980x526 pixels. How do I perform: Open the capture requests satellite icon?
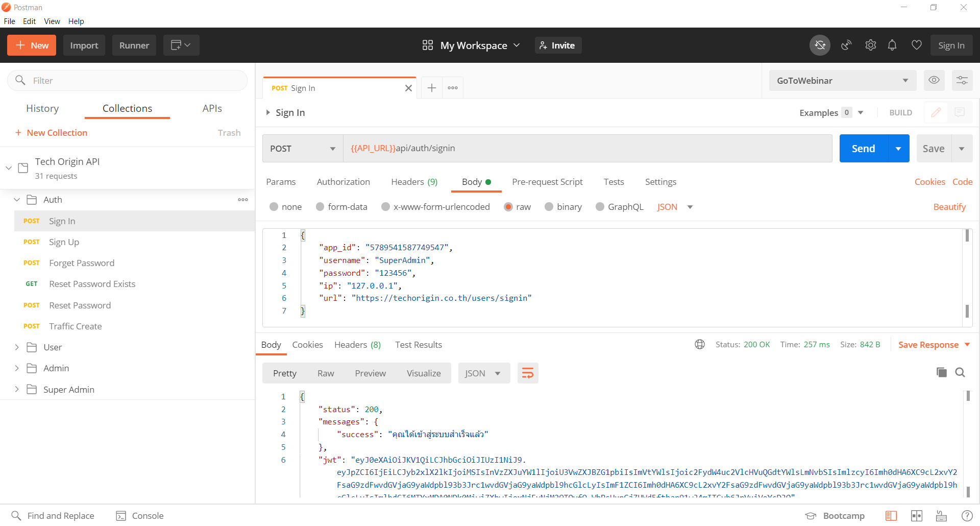(x=846, y=45)
